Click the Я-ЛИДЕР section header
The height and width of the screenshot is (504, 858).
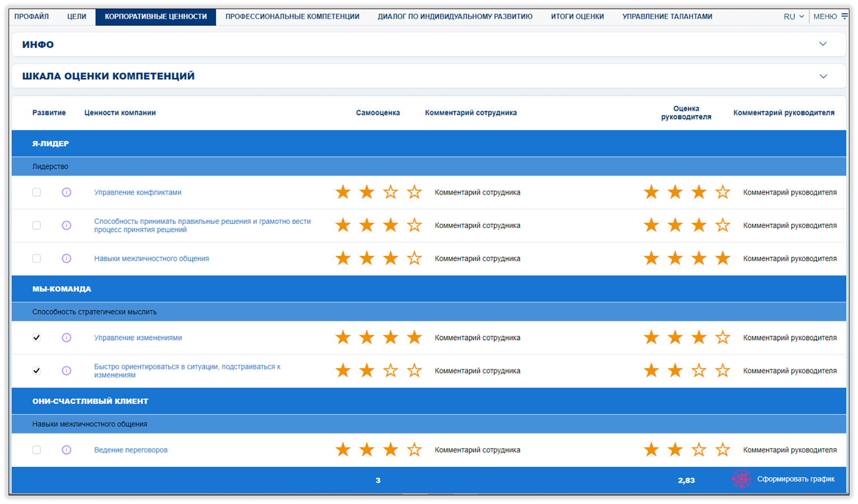[428, 143]
